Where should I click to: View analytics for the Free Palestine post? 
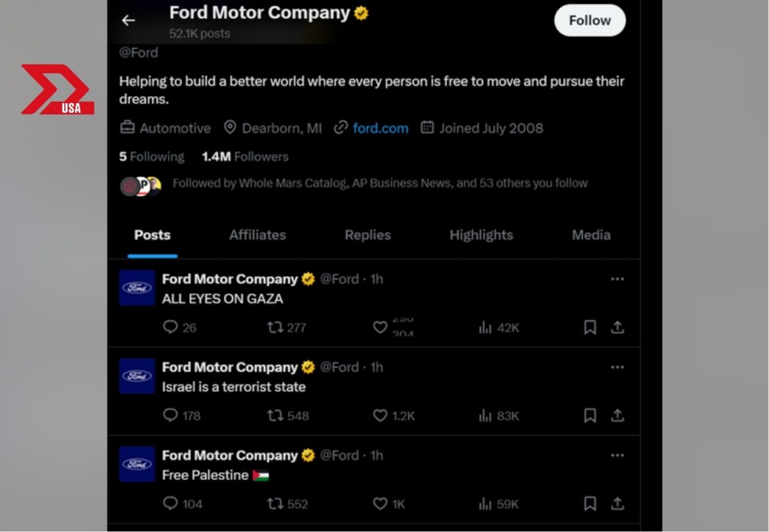tap(486, 504)
